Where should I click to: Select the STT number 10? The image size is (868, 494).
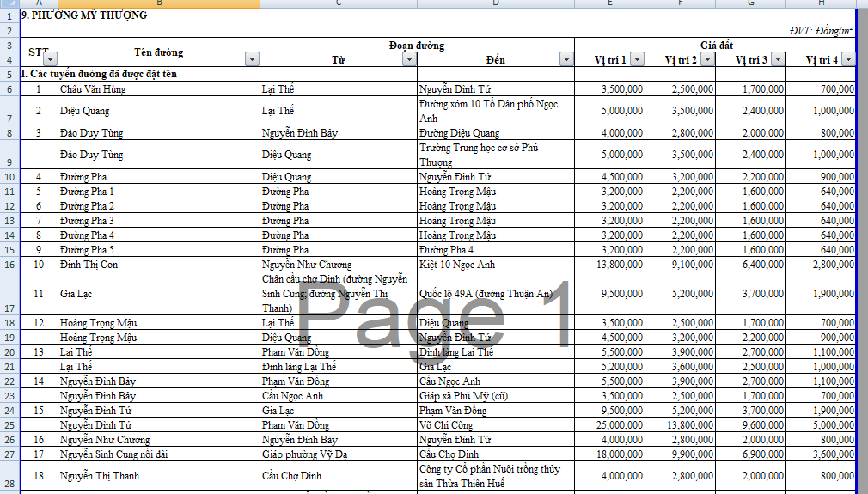[x=39, y=265]
